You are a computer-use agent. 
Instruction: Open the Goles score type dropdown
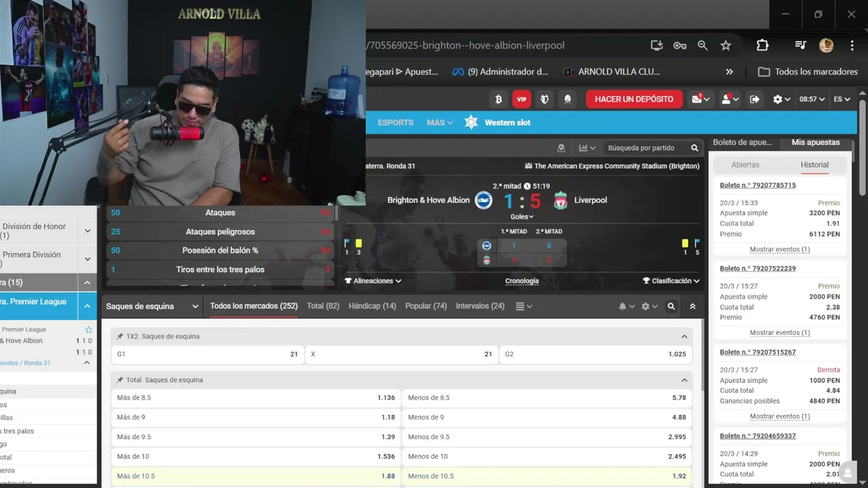521,217
